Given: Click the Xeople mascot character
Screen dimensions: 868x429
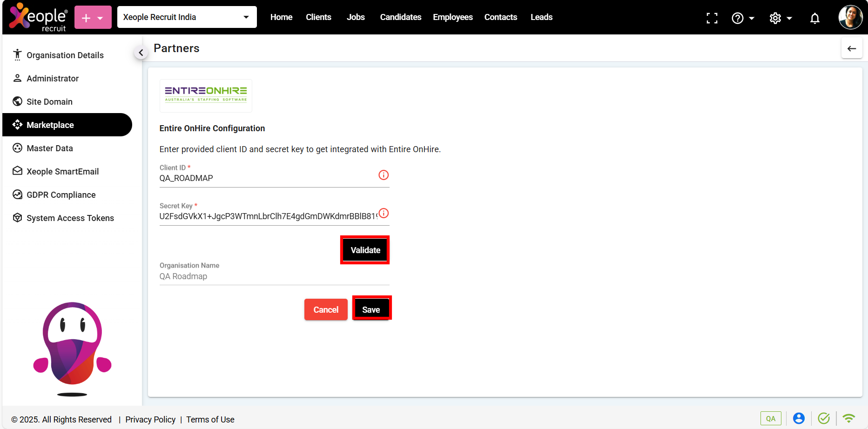Looking at the screenshot, I should coord(73,348).
